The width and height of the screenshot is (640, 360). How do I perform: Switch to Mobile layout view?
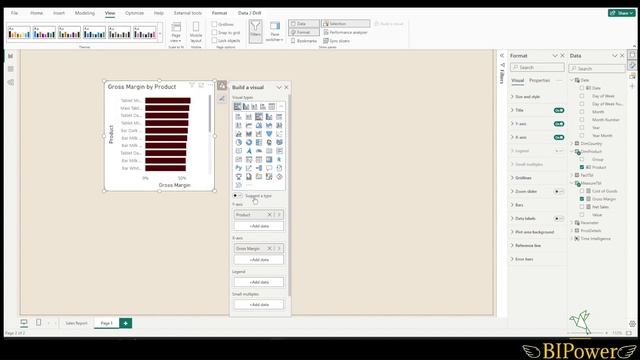[x=196, y=31]
